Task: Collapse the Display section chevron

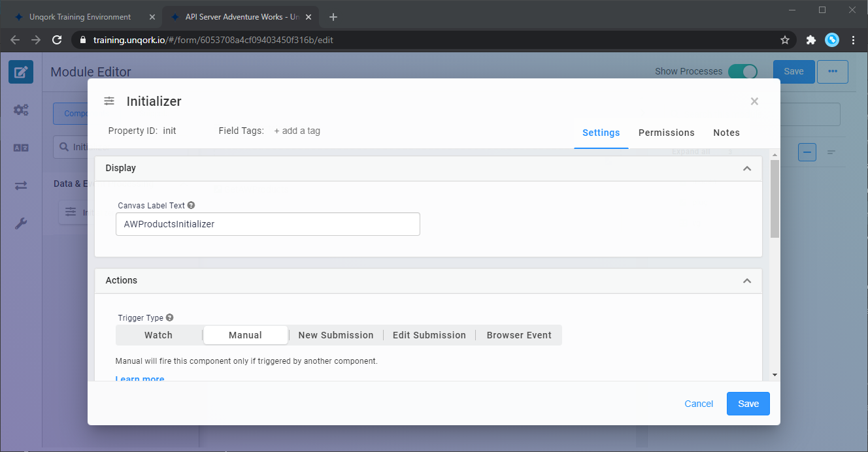Action: coord(746,169)
